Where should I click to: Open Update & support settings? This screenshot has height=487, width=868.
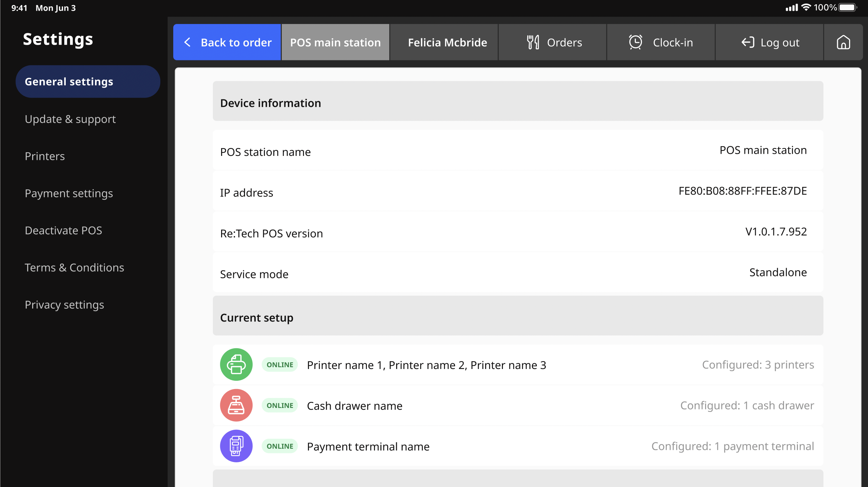pyautogui.click(x=70, y=119)
